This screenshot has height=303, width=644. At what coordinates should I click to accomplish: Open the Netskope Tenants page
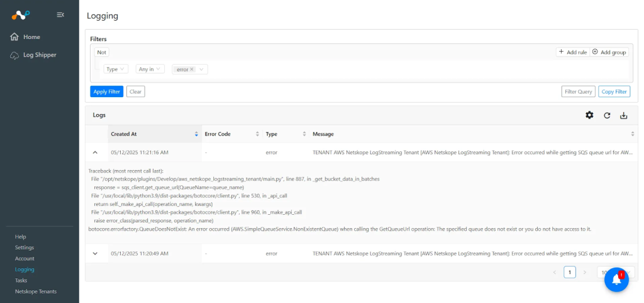[x=36, y=292]
